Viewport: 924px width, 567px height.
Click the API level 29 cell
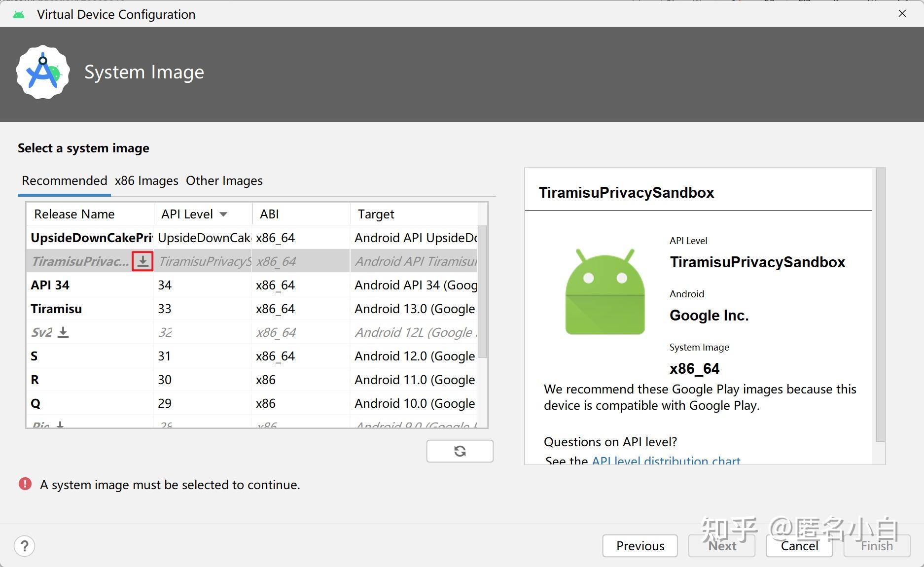203,404
